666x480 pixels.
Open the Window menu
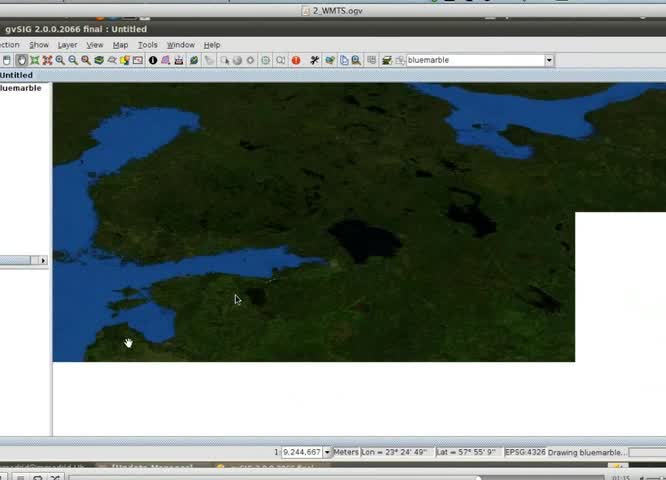tap(181, 45)
